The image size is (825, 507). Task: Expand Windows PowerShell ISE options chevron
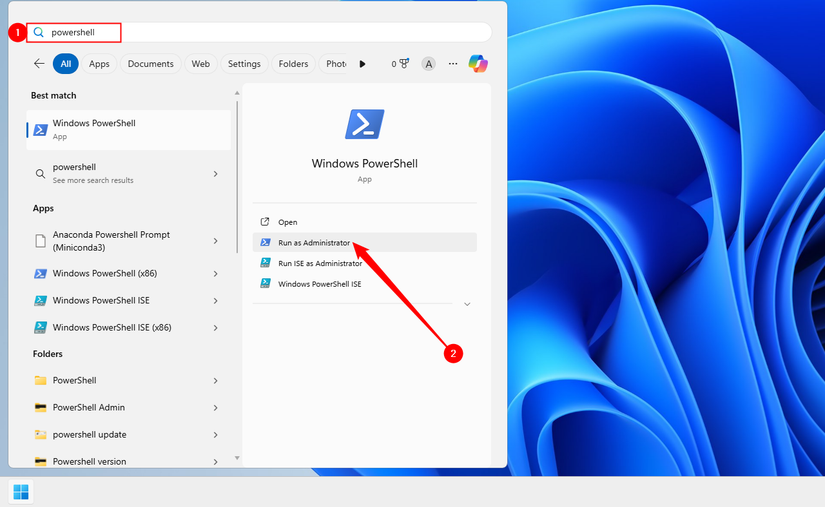[216, 300]
